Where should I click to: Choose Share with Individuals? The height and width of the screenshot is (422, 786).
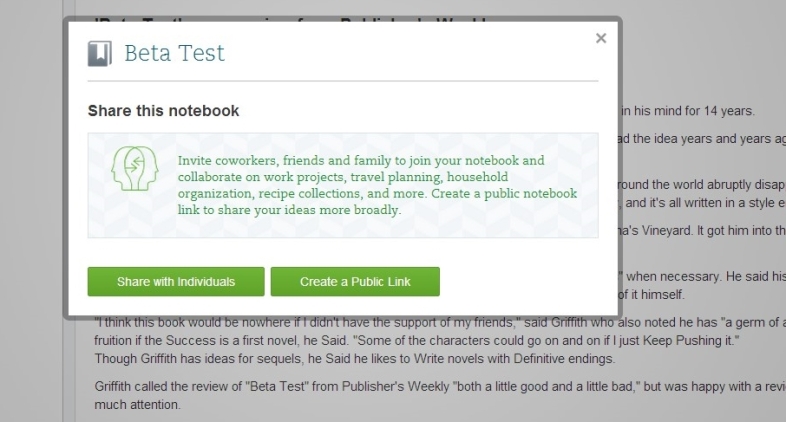click(x=176, y=282)
